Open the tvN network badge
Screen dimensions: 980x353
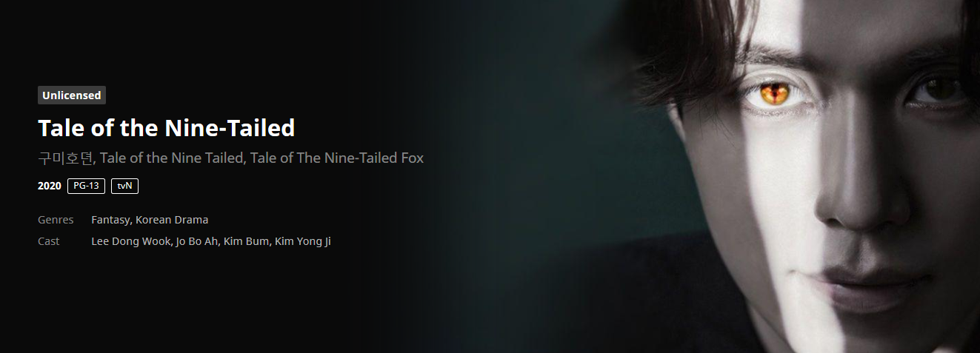pos(124,186)
